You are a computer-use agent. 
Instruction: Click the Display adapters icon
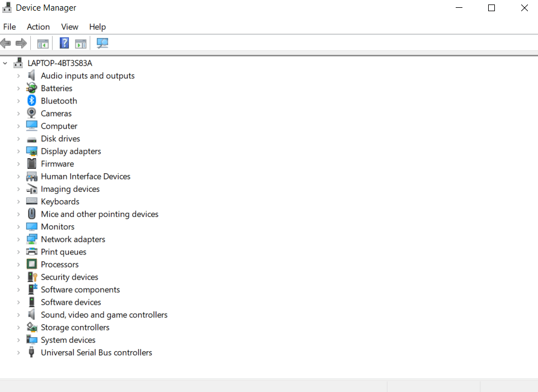(31, 151)
